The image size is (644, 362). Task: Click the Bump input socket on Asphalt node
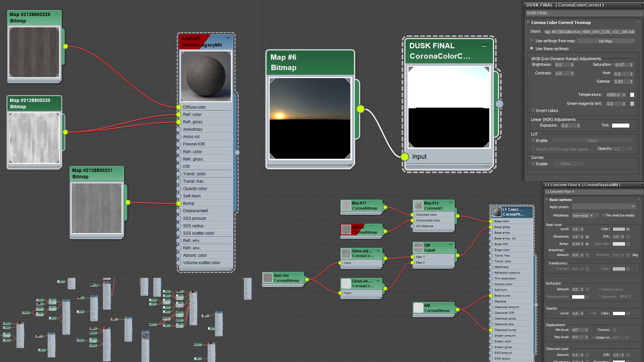179,203
